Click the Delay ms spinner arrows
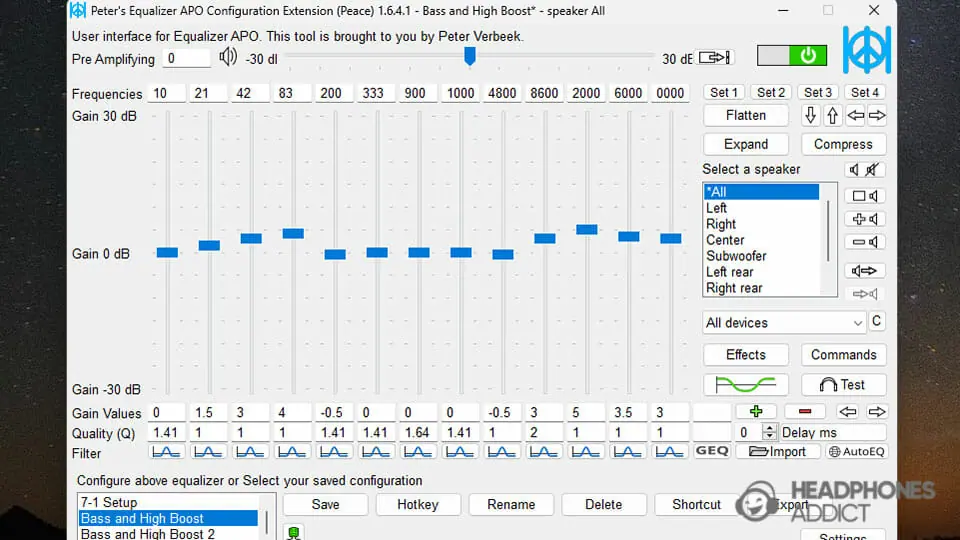 tap(768, 432)
